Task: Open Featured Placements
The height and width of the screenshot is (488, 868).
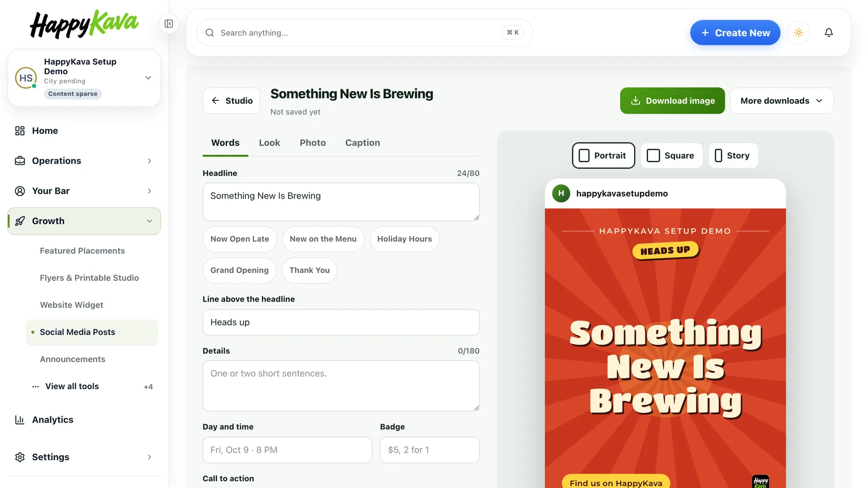Action: click(x=82, y=251)
